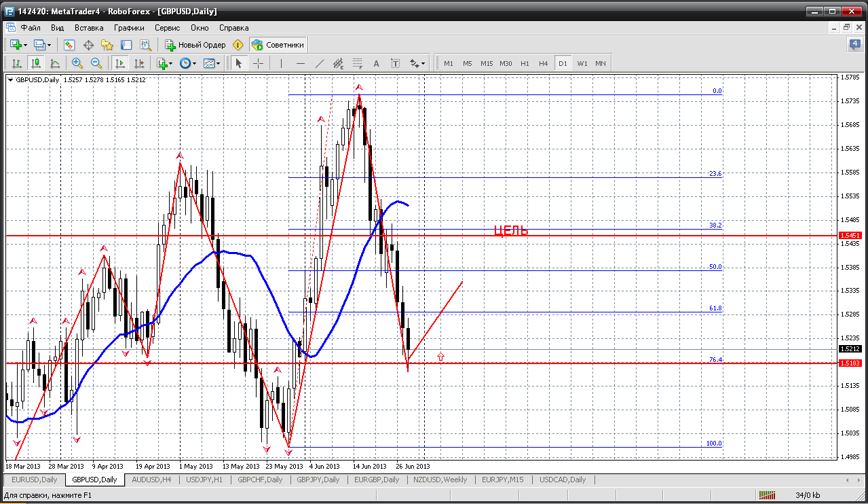Toggle the Chart Shift button

pyautogui.click(x=139, y=63)
